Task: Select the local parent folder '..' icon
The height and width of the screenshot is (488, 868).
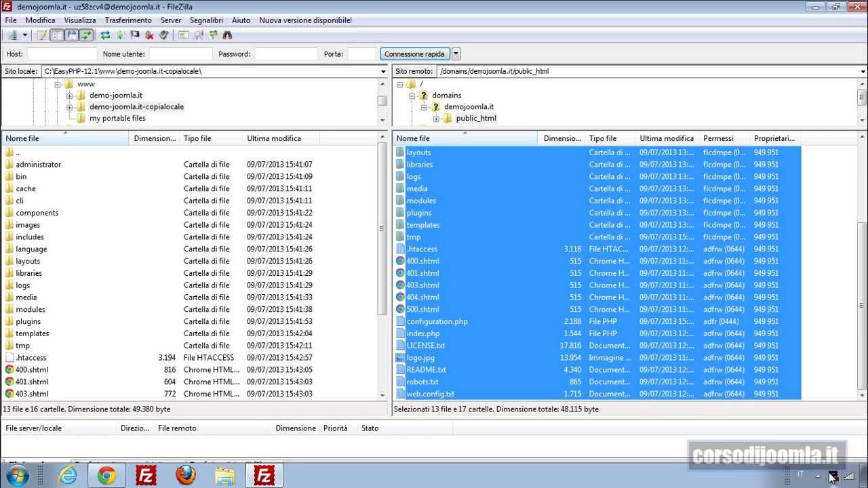Action: (9, 152)
